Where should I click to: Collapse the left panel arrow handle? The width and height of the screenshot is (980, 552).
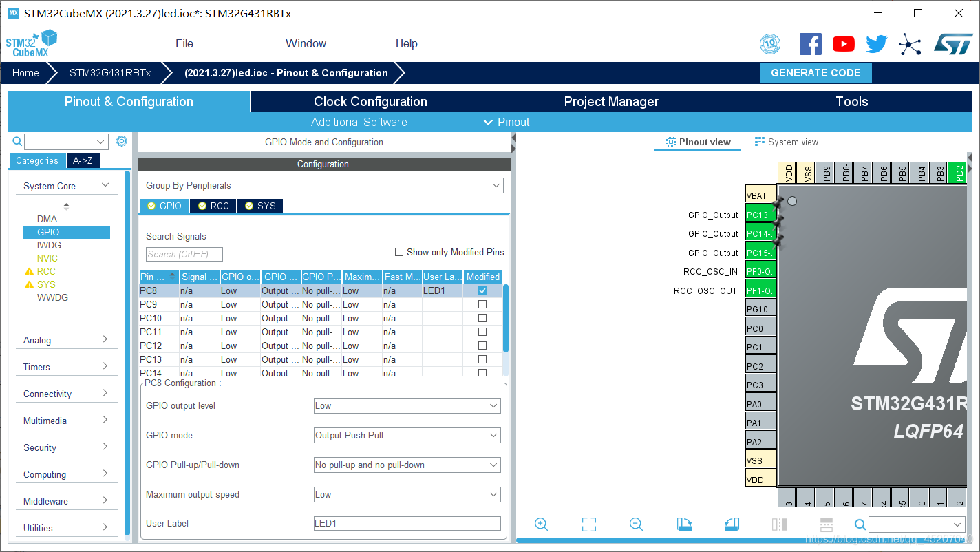(x=513, y=138)
